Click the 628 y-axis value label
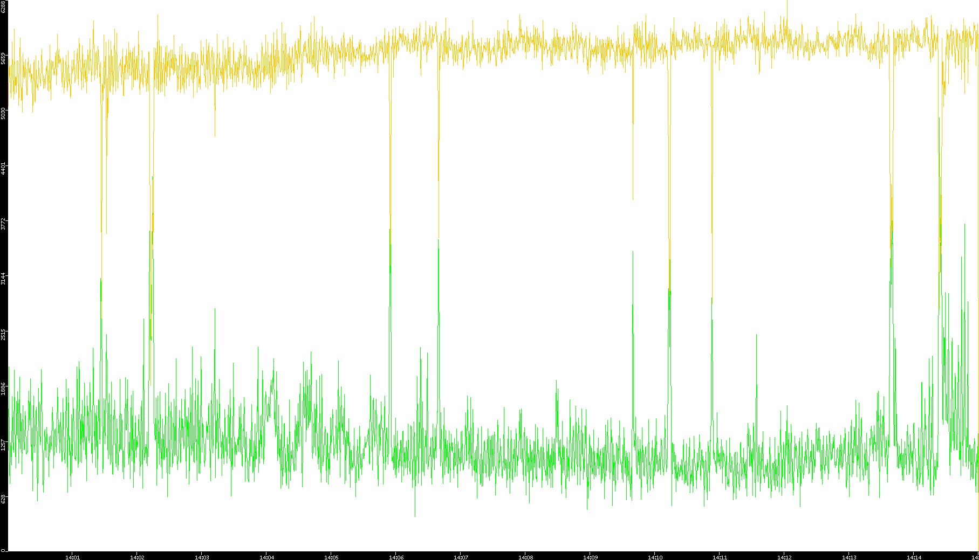Screen dimensions: 979x560 tap(3, 499)
